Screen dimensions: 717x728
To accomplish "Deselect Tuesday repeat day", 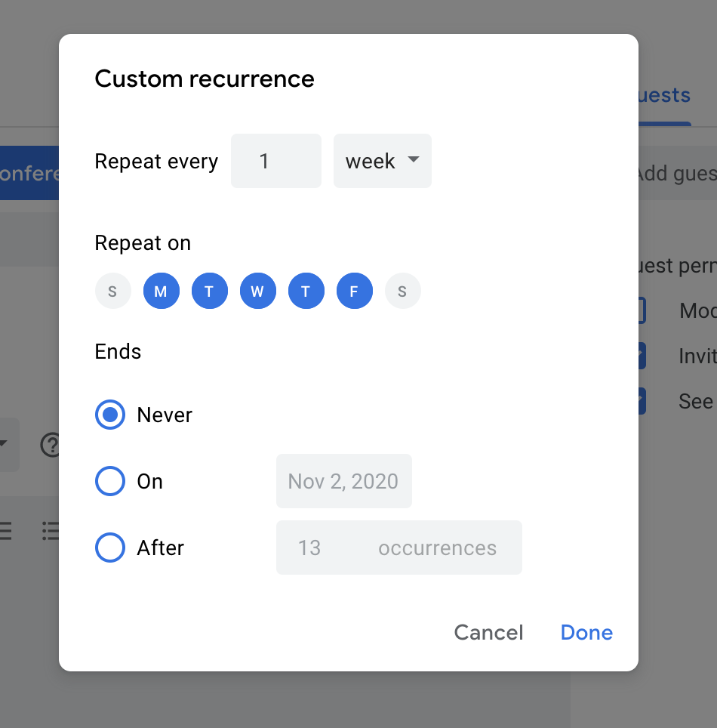I will pos(209,291).
